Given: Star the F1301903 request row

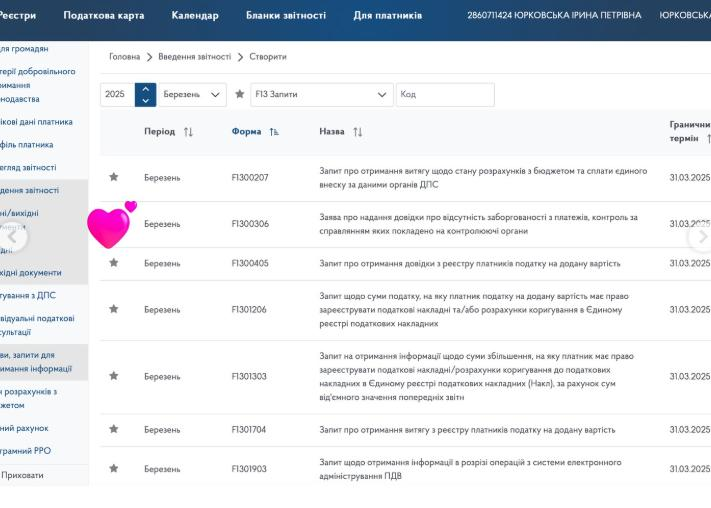Looking at the screenshot, I should (114, 468).
